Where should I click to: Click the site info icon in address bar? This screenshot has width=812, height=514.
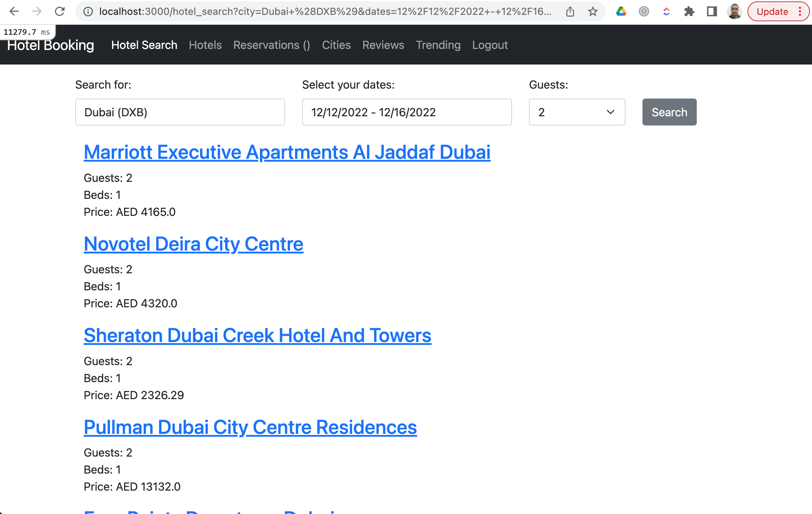pyautogui.click(x=87, y=11)
